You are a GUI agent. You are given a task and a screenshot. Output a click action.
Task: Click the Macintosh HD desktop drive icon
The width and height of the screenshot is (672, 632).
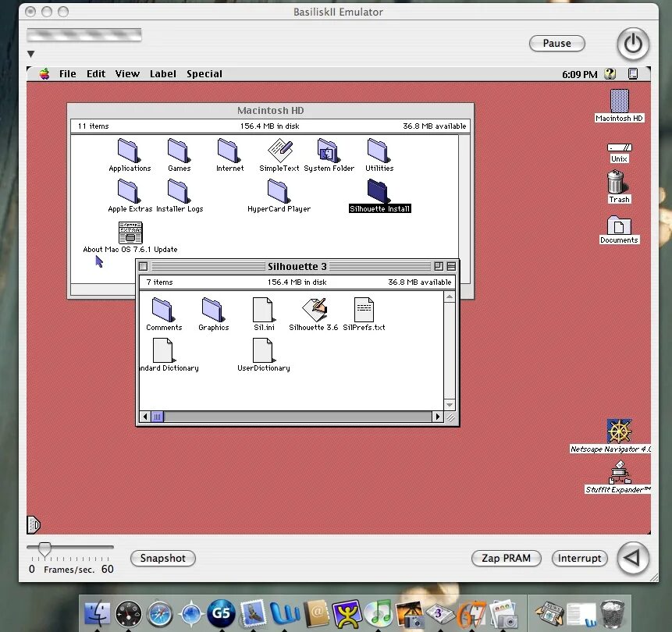[619, 101]
